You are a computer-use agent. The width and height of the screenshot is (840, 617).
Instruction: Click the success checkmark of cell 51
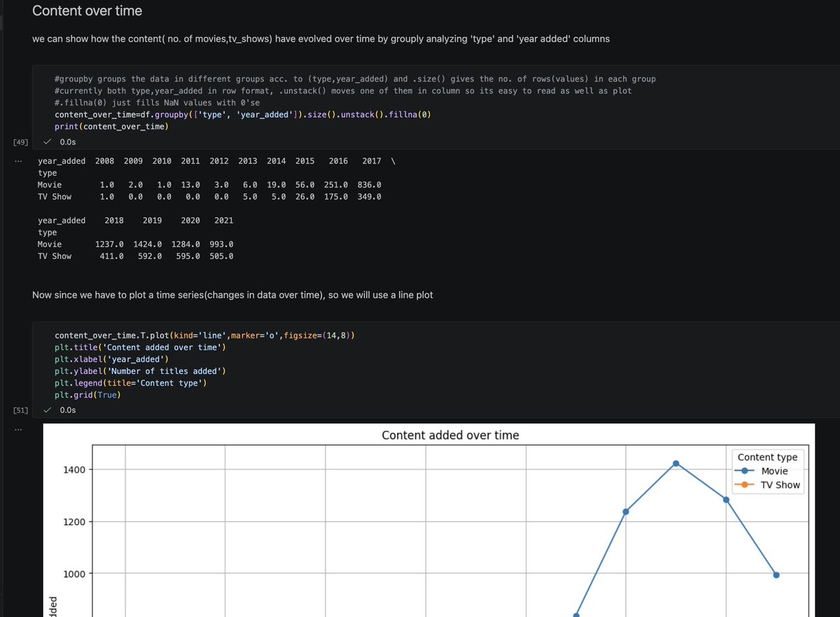click(x=47, y=410)
